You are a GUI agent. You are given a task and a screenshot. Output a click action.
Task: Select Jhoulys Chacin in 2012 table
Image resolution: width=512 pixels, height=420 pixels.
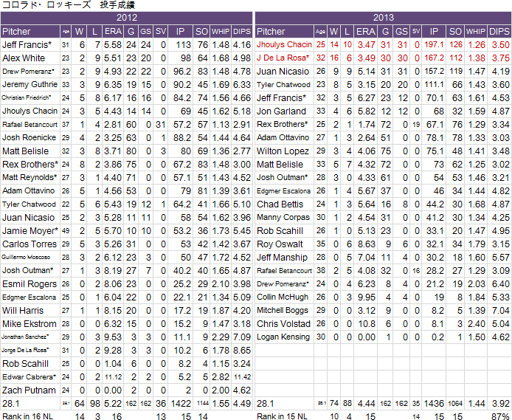point(30,111)
